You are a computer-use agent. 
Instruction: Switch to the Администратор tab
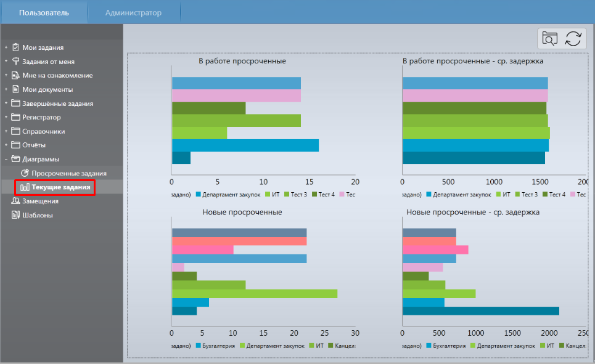click(x=133, y=12)
